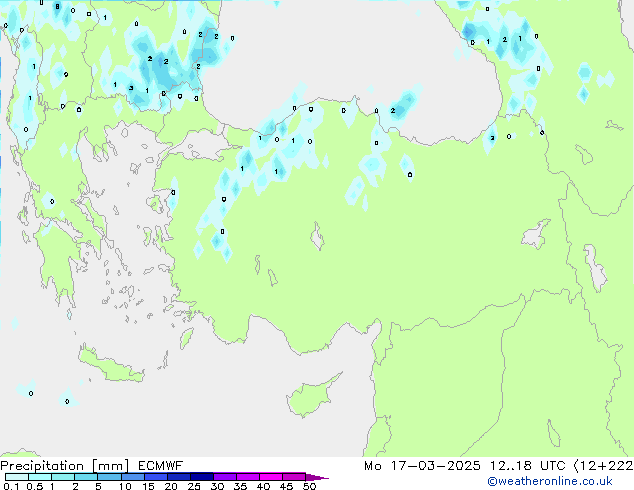Select the 25–30 mm navy legend swatch
Screen dimensions: 634x490
201,477
